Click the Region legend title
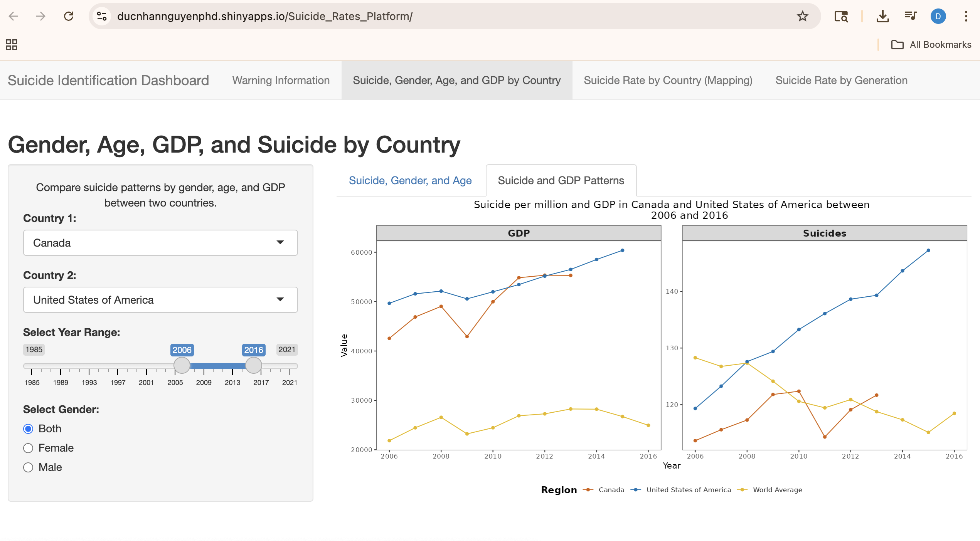980x541 pixels. pos(559,490)
